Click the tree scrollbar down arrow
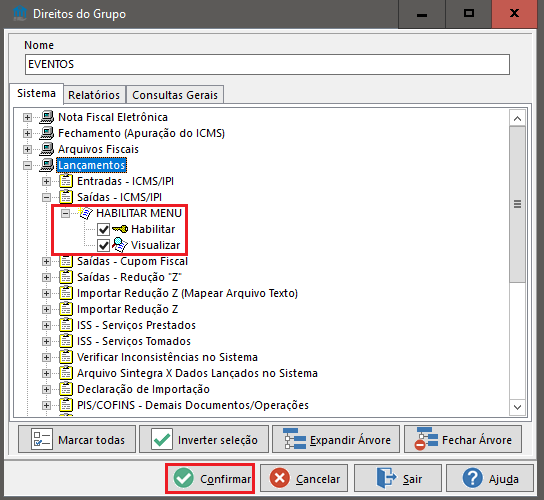The image size is (544, 500). coord(517,407)
